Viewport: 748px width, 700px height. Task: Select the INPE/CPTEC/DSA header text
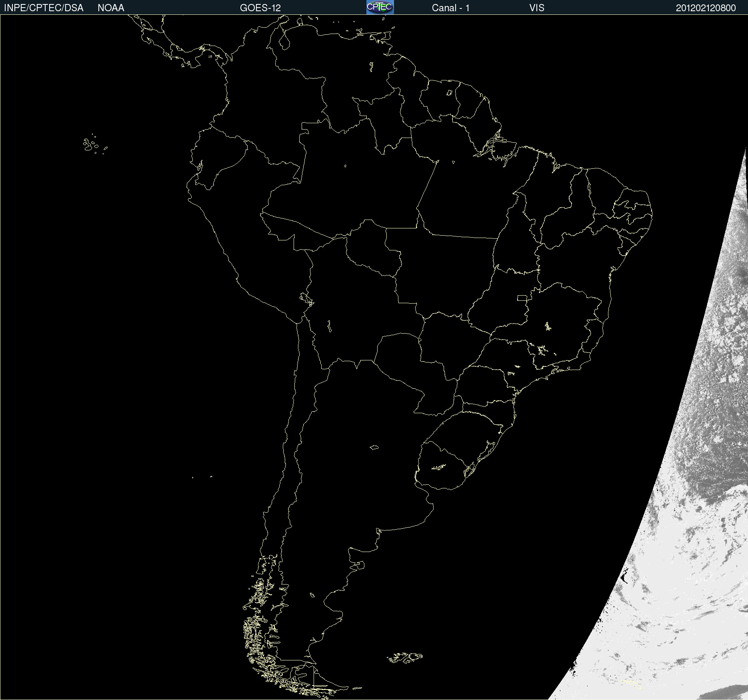44,8
